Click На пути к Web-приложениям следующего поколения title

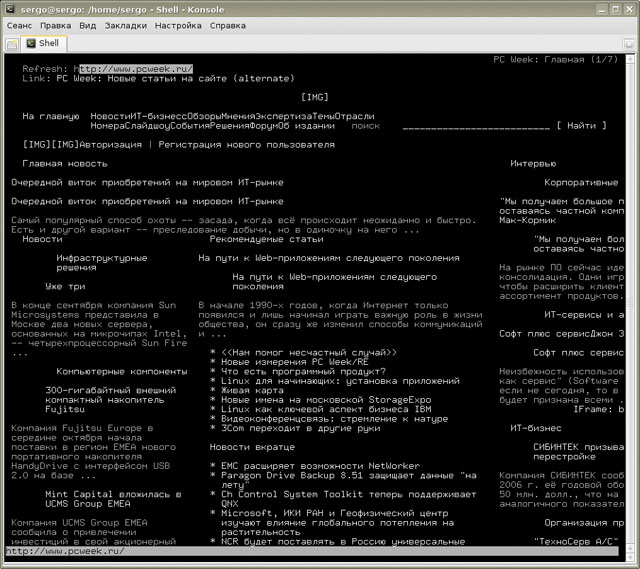(329, 258)
